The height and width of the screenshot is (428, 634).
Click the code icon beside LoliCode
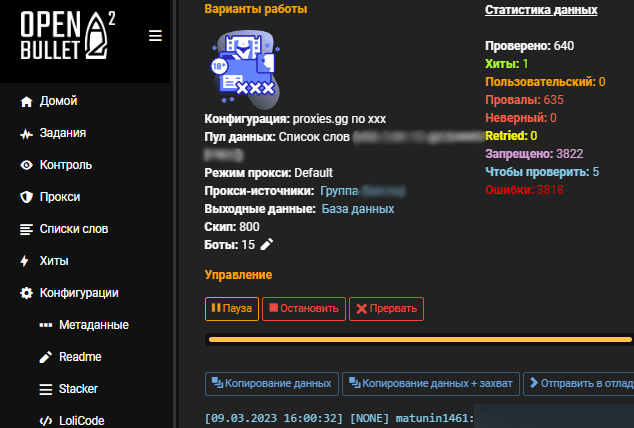[x=46, y=421]
